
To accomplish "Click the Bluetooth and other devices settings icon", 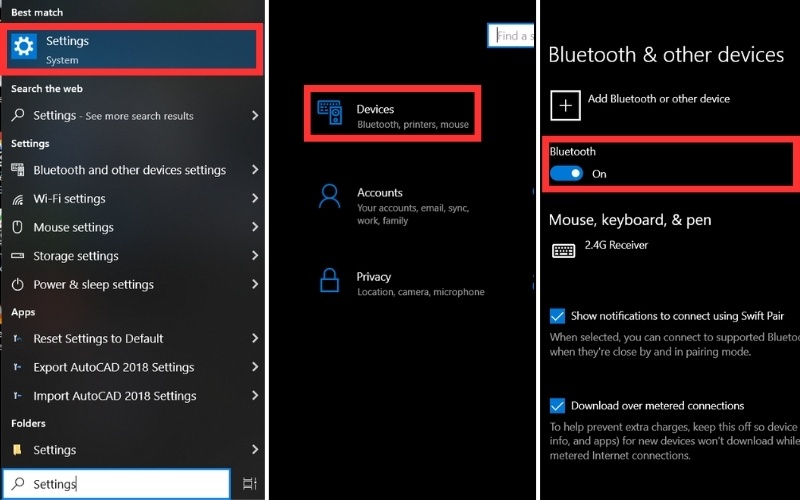I will click(x=18, y=169).
